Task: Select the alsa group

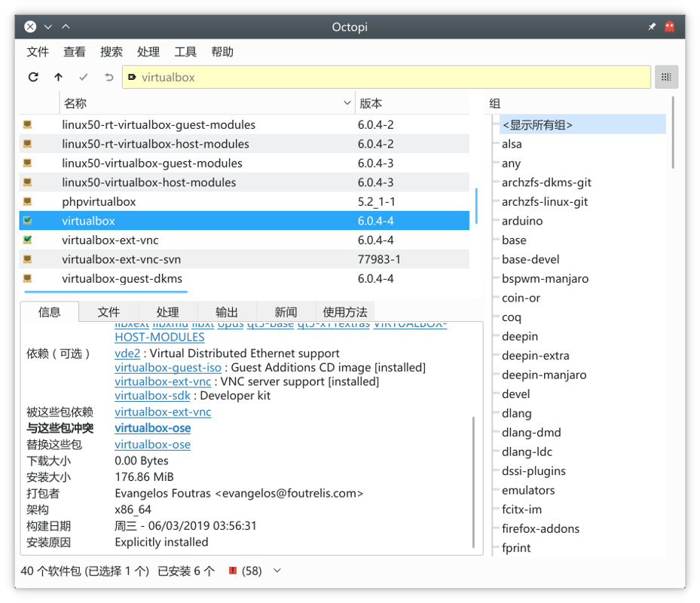Action: (x=512, y=144)
